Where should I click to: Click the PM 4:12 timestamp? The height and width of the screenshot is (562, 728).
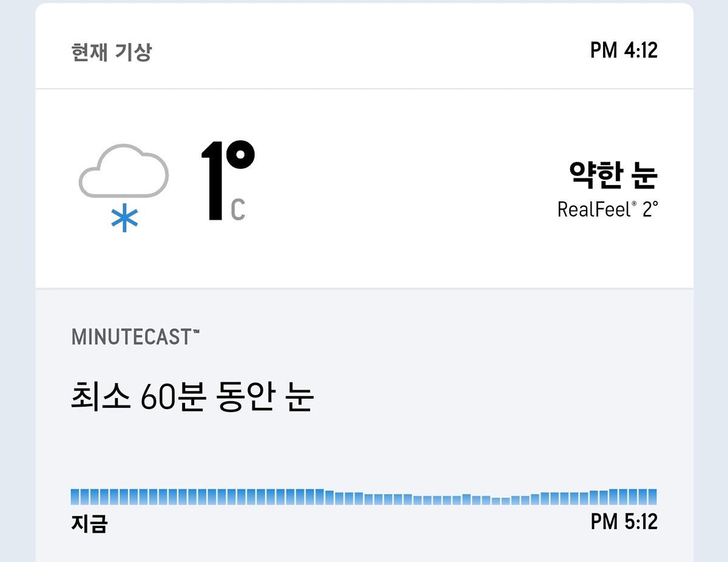tap(624, 50)
